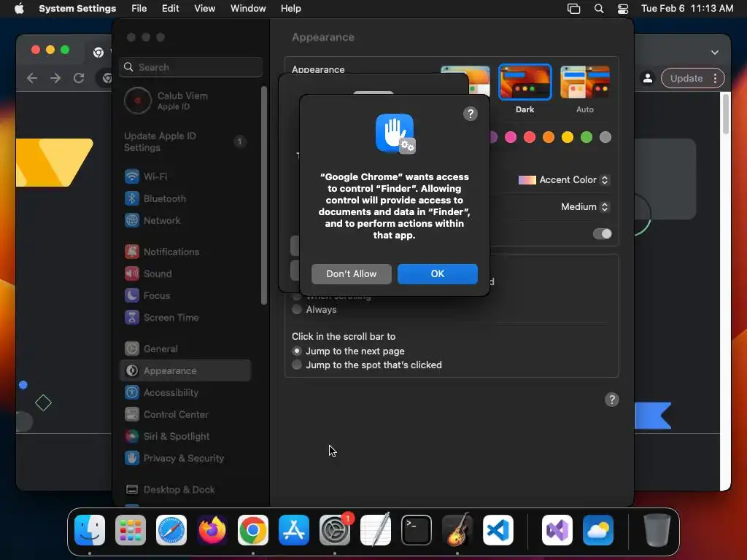Open App Store from the Dock
Viewport: 747px width, 560px height.
click(294, 530)
